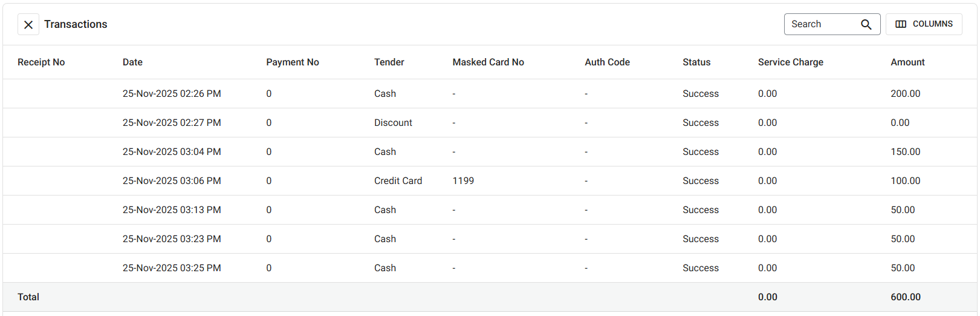Close the Transactions panel
Viewport: 980px width, 316px height.
click(28, 24)
